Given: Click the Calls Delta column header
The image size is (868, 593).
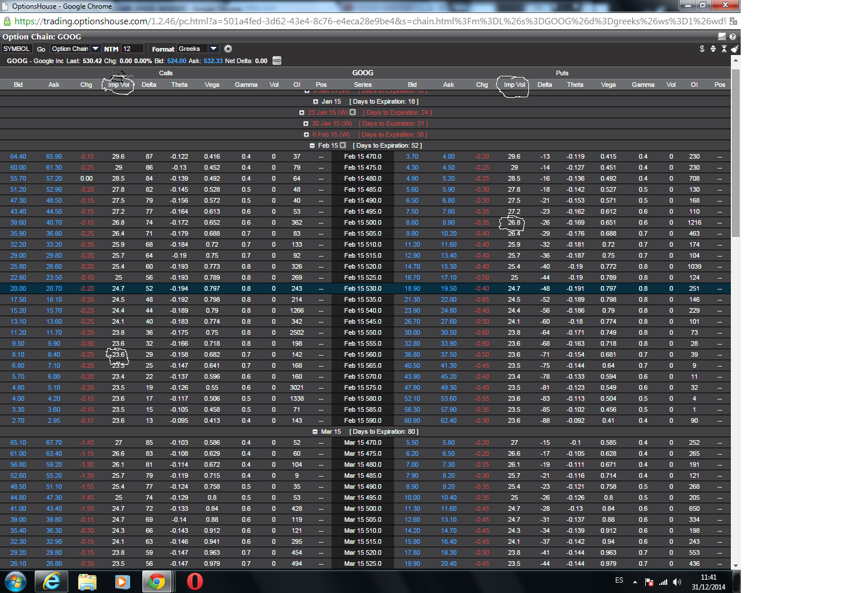Looking at the screenshot, I should point(149,85).
